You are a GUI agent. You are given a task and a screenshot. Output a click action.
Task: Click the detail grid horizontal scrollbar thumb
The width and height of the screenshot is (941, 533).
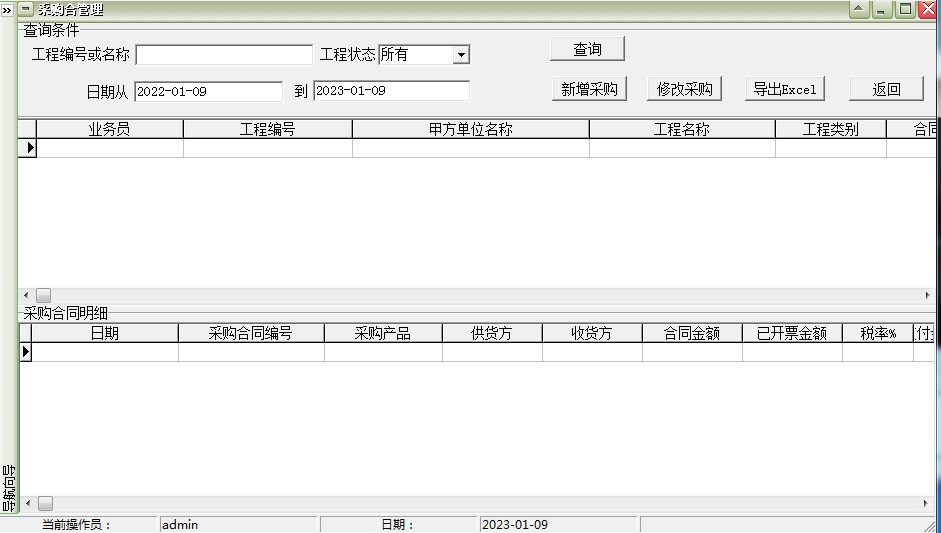pyautogui.click(x=46, y=503)
